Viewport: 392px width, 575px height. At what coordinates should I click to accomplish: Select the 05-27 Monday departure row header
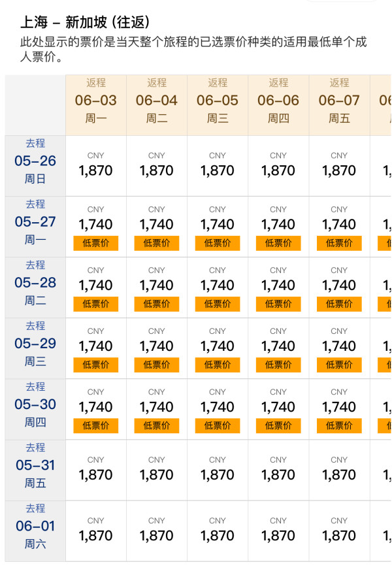point(35,227)
